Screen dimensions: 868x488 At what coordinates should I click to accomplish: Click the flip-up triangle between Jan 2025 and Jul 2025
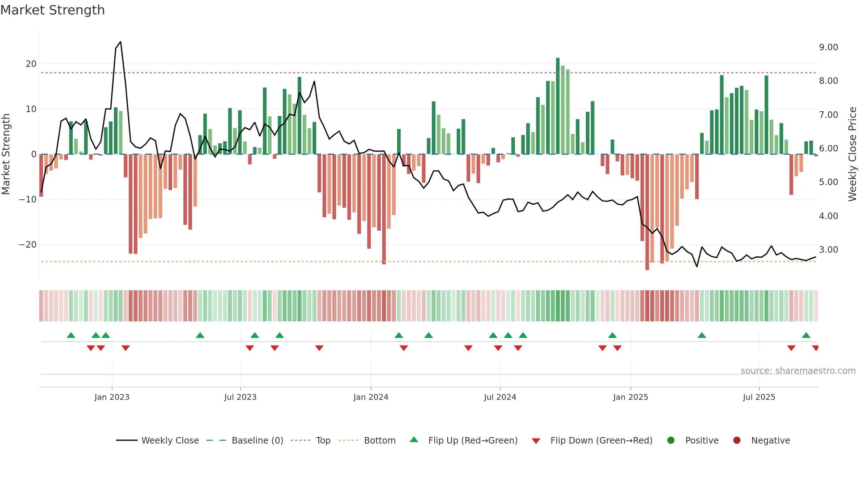tap(702, 335)
